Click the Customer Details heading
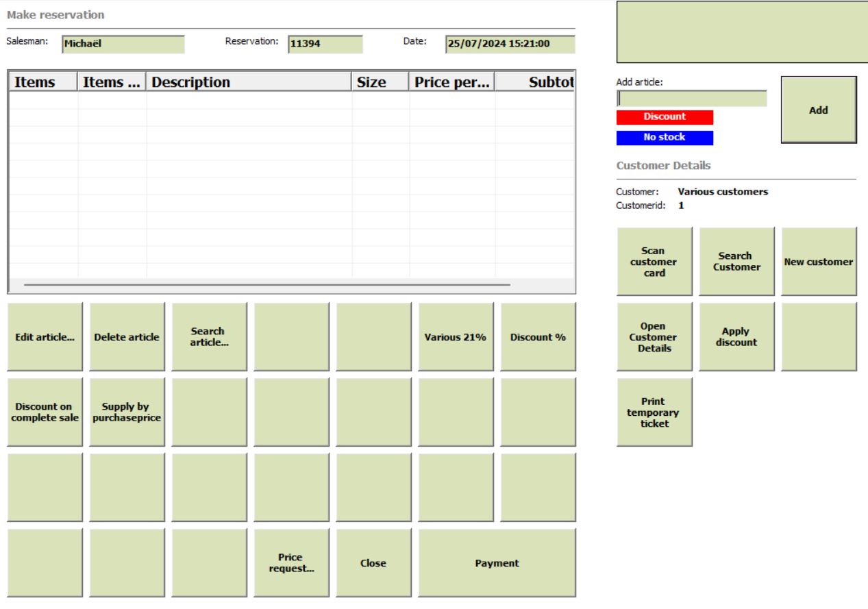The width and height of the screenshot is (868, 609). point(663,166)
